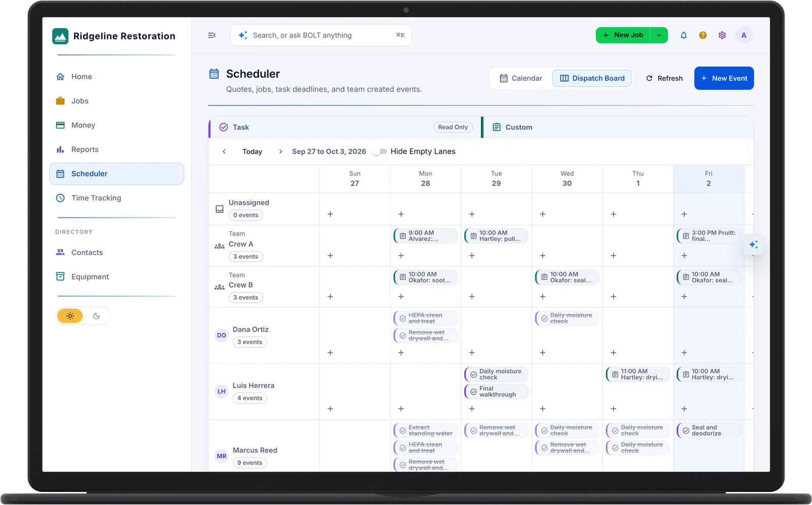This screenshot has width=812, height=505.
Task: Open Contacts in the directory
Action: [117, 252]
